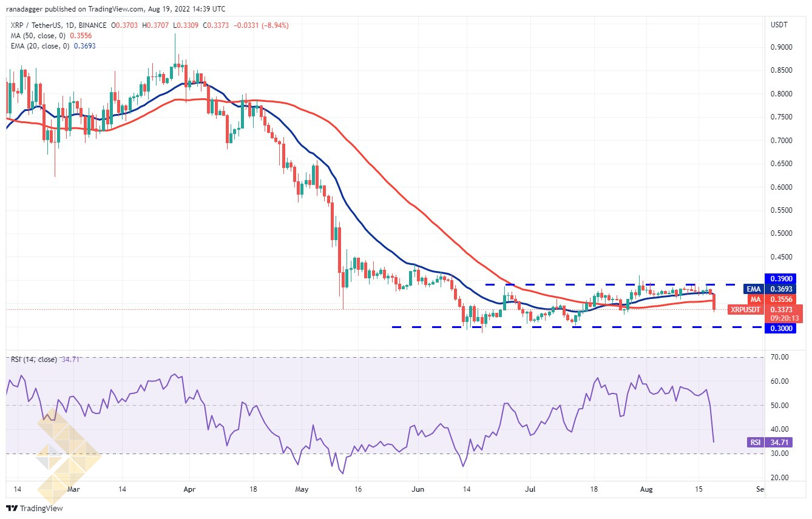
Task: Click the Mar label on the time axis
Action: [x=73, y=489]
